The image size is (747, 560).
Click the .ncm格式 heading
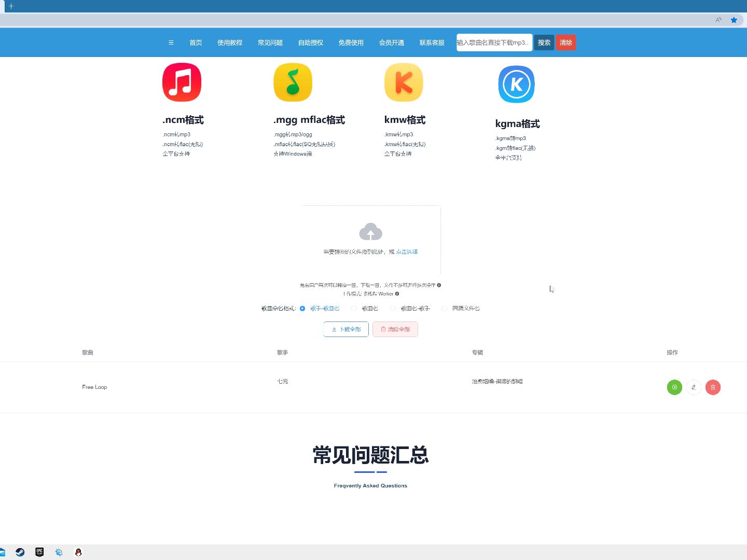click(183, 120)
